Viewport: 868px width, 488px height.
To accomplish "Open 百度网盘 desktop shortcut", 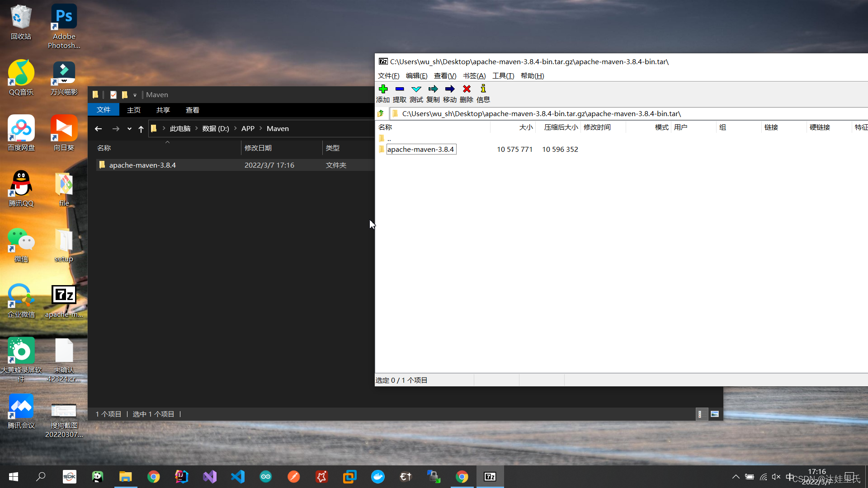I will [x=21, y=133].
